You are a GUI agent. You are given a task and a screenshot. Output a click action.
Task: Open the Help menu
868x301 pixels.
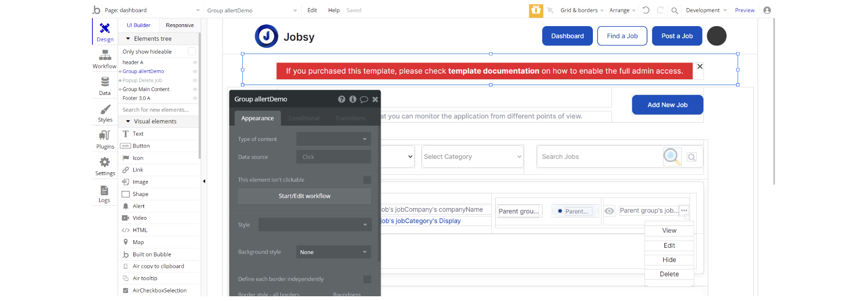coord(334,10)
